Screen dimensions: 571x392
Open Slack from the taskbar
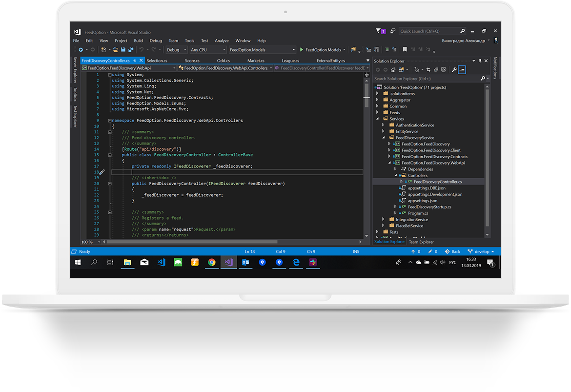point(313,262)
